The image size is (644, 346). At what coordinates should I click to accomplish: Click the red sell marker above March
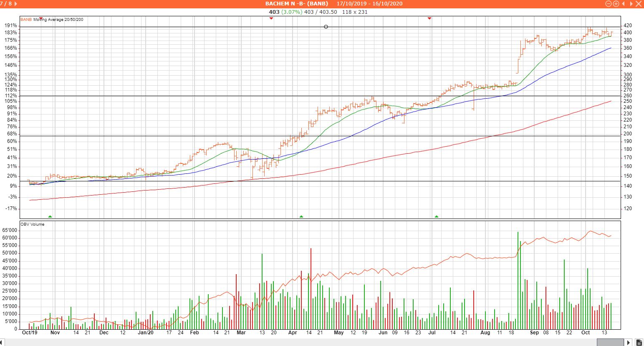271,18
